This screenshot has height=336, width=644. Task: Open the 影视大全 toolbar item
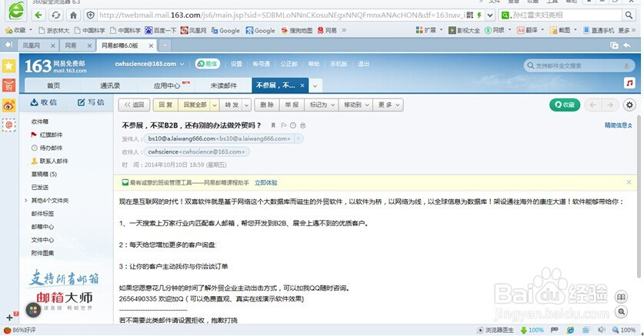pos(464,30)
